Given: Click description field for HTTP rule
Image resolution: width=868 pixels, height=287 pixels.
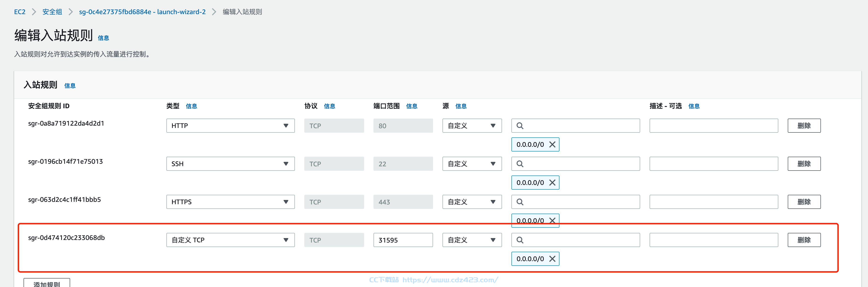Looking at the screenshot, I should [x=714, y=126].
